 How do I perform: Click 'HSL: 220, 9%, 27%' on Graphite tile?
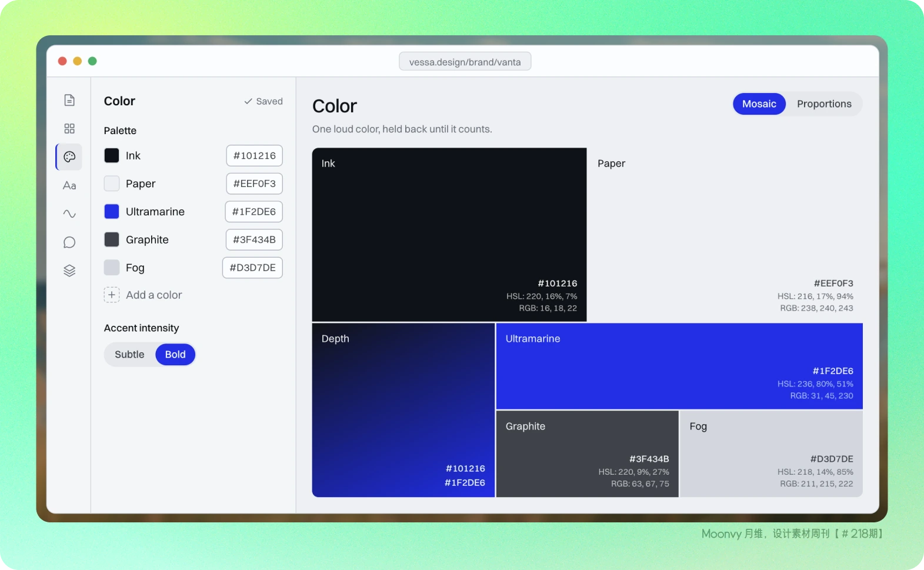633,472
